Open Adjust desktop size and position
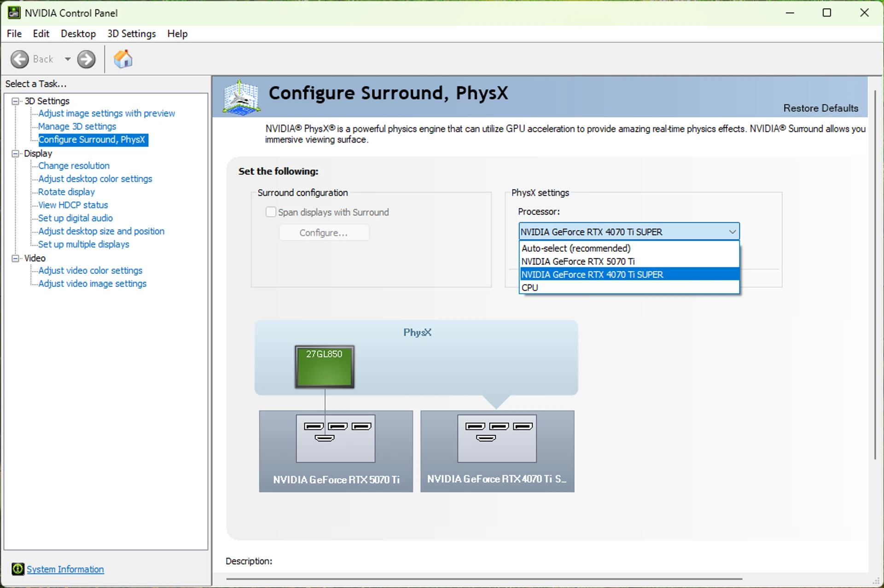The width and height of the screenshot is (884, 588). [101, 231]
